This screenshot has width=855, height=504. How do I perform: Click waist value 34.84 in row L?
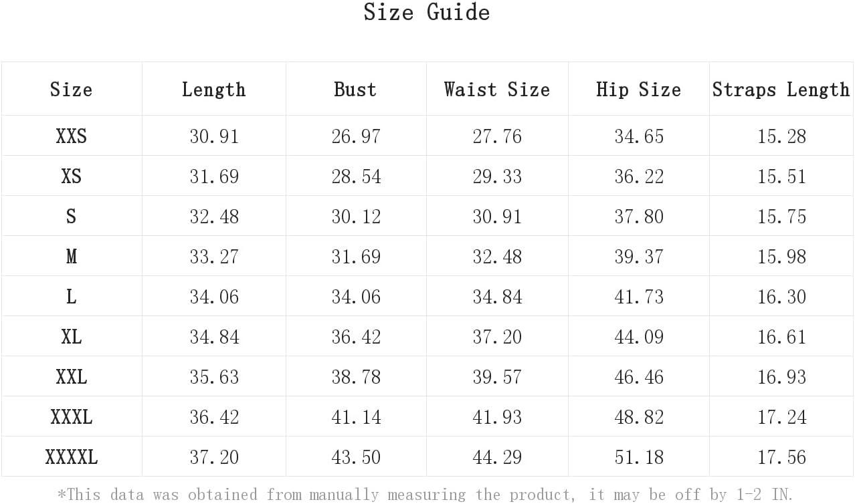tap(497, 297)
